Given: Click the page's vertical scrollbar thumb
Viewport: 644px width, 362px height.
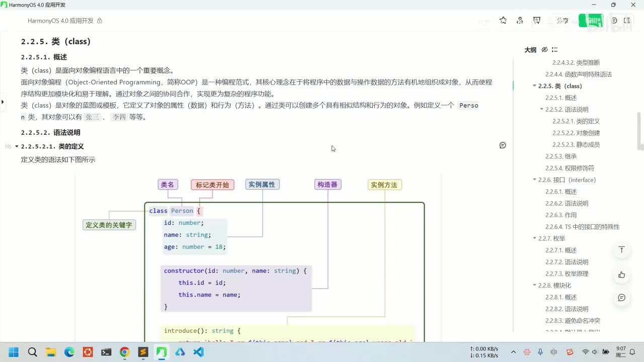Looking at the screenshot, I should coord(640,131).
